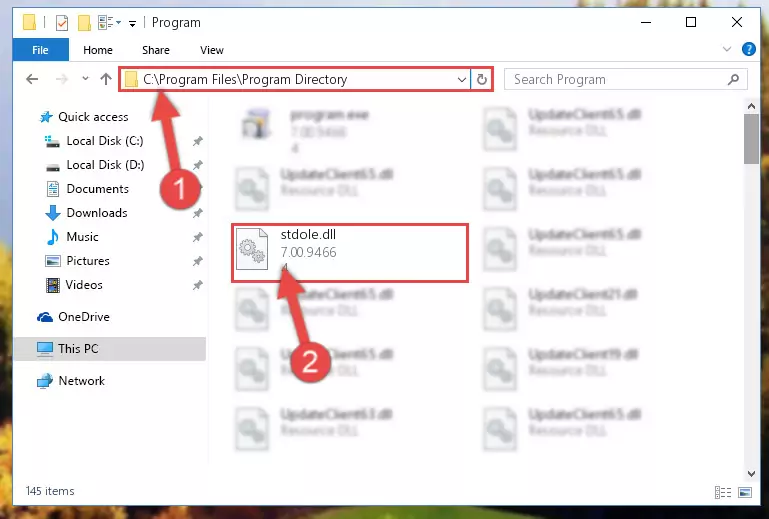Open the File ribbon tab
The width and height of the screenshot is (769, 519).
point(40,50)
